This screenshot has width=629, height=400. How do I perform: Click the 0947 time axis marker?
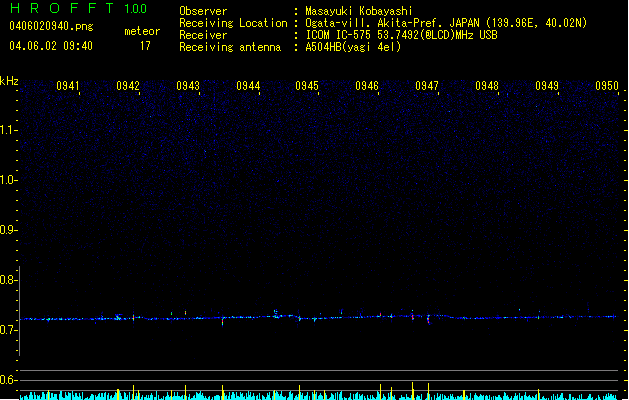tap(427, 86)
